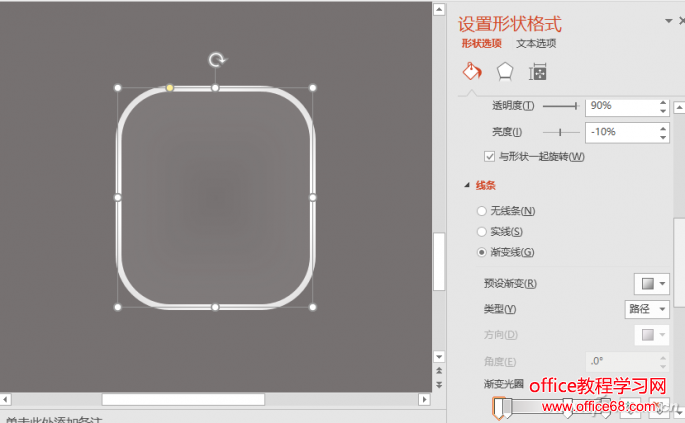Click the 透明度 90% value field
Screen dimensions: 685x423
tap(621, 106)
